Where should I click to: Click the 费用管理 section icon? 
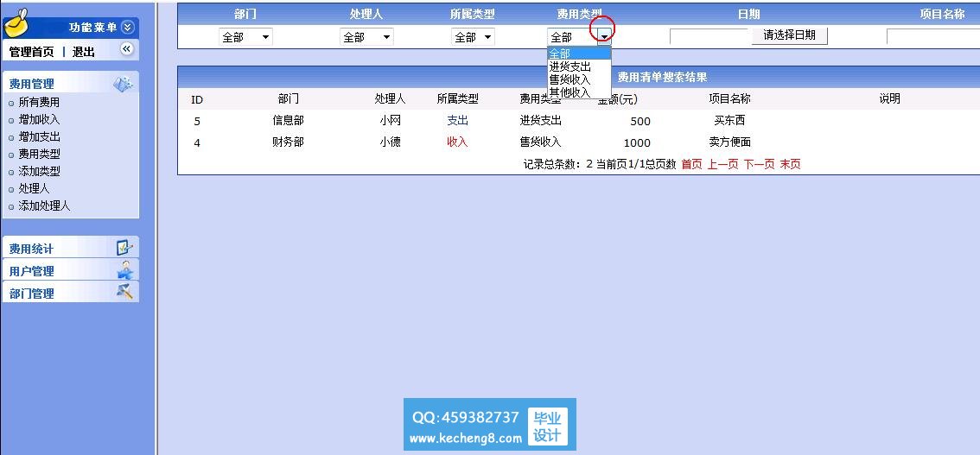pos(123,84)
